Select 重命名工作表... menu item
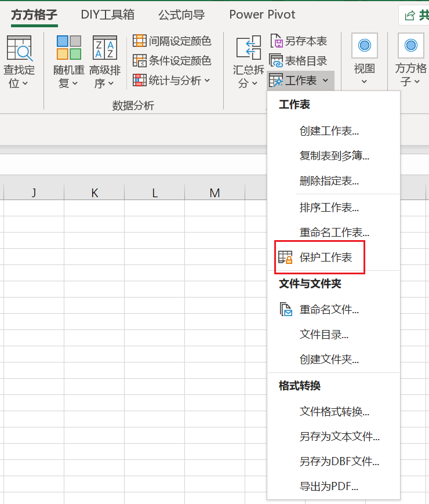Image resolution: width=429 pixels, height=504 pixels. [x=333, y=232]
